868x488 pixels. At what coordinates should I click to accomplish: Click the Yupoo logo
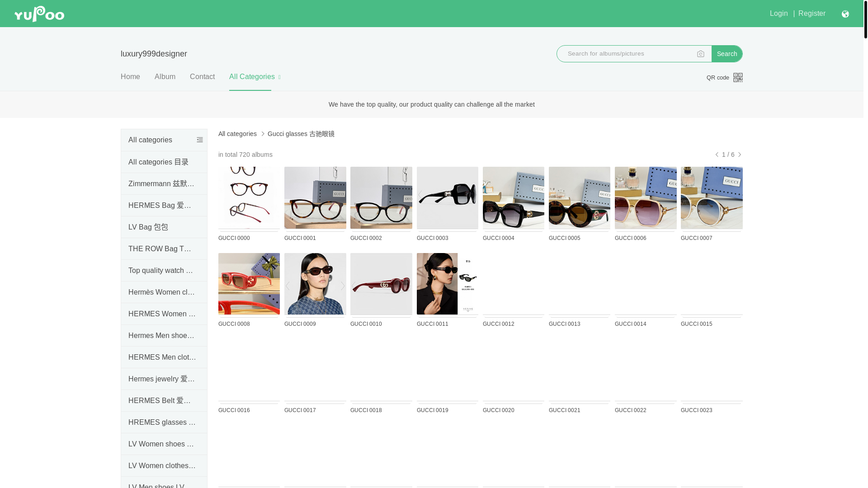tap(39, 14)
